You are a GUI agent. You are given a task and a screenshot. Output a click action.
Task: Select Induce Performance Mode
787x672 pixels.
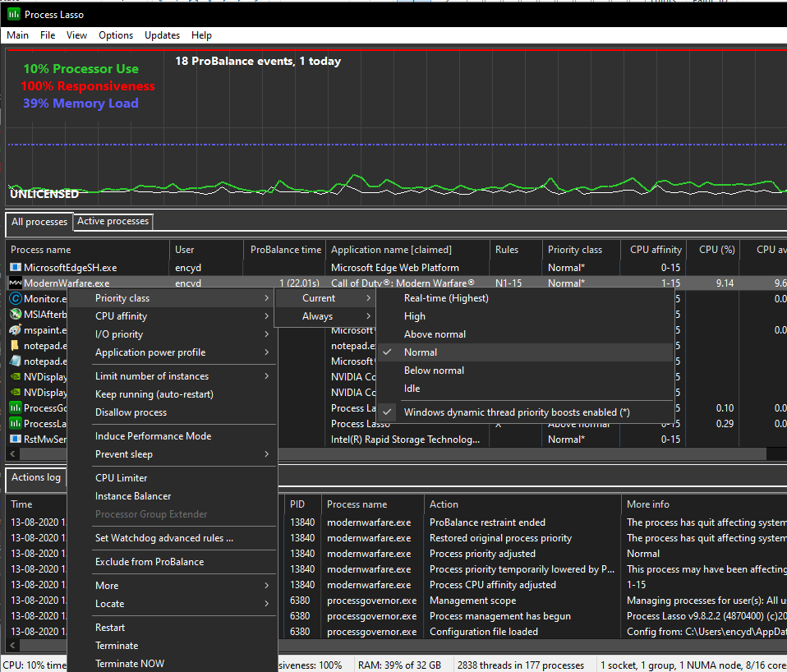[x=173, y=436]
